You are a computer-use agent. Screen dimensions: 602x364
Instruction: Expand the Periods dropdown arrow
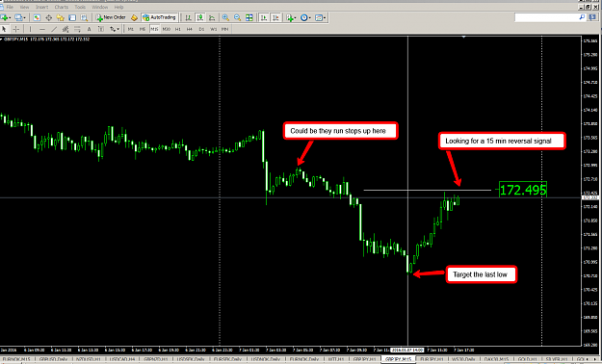point(310,17)
